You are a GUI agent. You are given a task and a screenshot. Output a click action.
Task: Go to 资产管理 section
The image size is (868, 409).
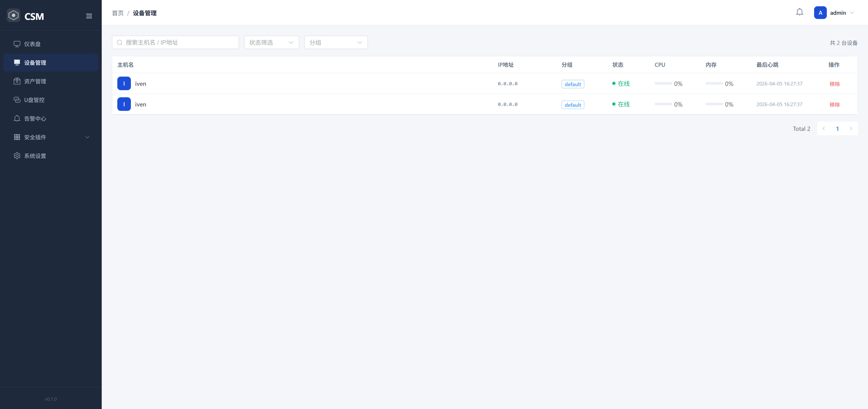pos(35,81)
